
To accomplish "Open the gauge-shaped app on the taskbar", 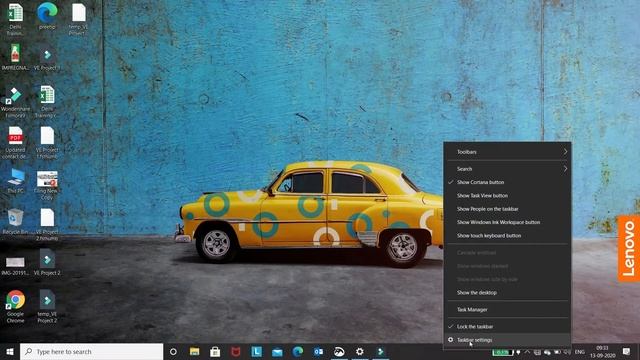I will pyautogui.click(x=339, y=351).
